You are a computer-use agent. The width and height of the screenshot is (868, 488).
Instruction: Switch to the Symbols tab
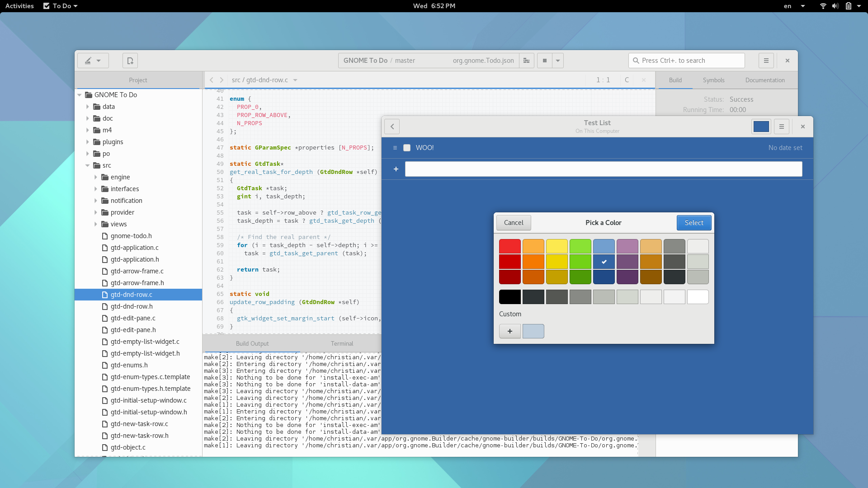(713, 80)
